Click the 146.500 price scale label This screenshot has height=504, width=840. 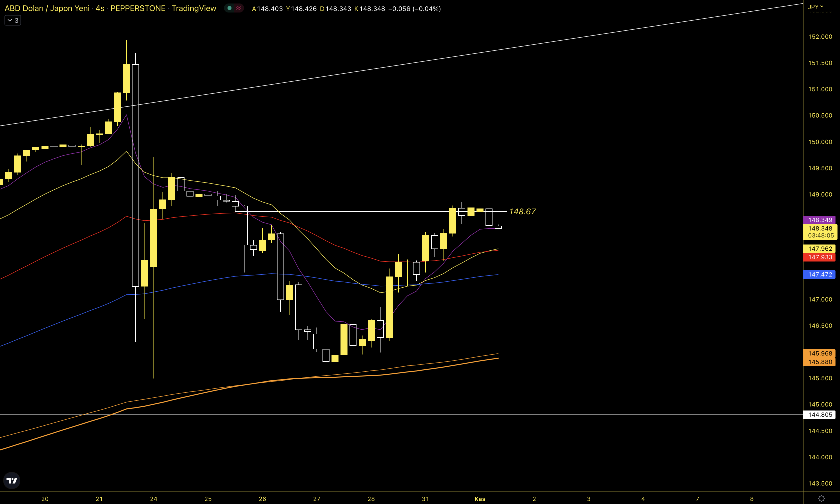(x=820, y=326)
